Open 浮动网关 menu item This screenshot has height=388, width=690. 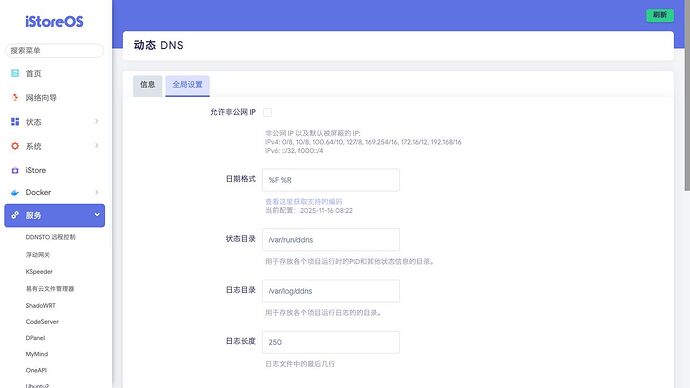[x=38, y=255]
